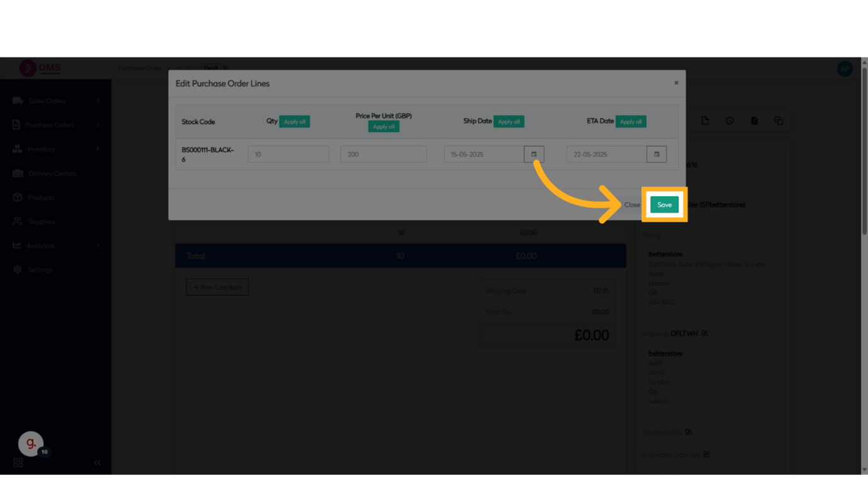Click the Qty input field
868x488 pixels.
tap(288, 154)
